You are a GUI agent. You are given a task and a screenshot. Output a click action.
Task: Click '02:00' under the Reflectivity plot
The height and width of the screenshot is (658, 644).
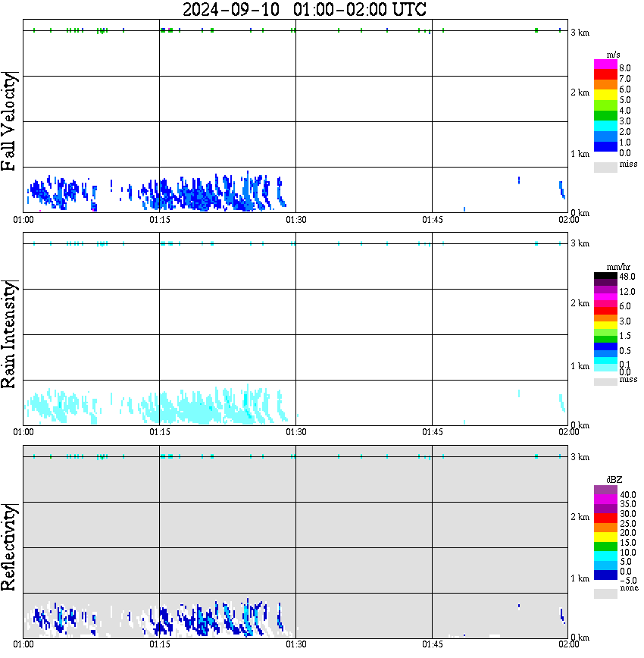(568, 644)
